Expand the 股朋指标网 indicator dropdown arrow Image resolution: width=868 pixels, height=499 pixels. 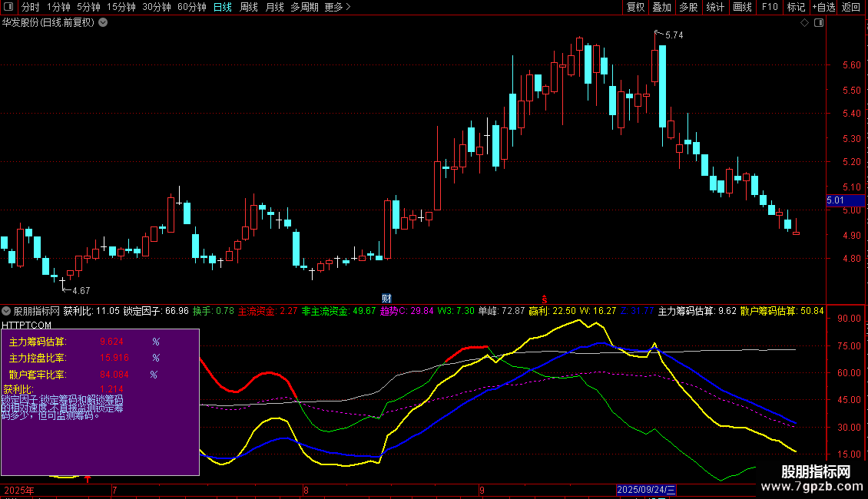point(6,311)
